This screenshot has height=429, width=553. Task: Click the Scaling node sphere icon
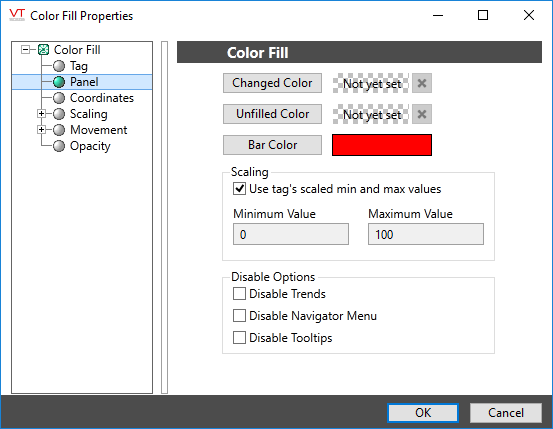59,114
